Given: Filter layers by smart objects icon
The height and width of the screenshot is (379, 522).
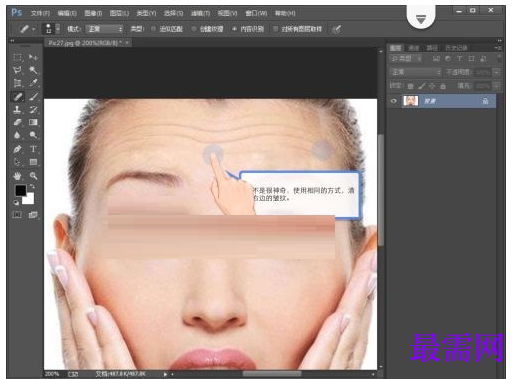Looking at the screenshot, I should (x=483, y=59).
